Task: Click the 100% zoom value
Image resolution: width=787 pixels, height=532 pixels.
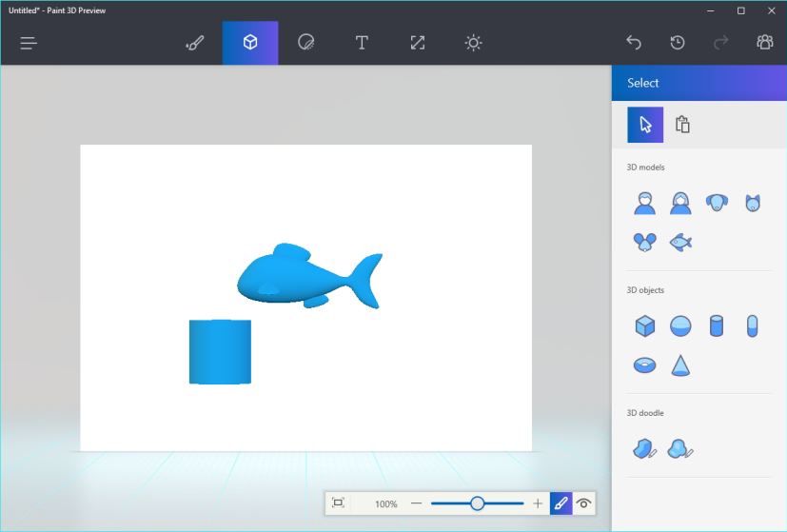Action: click(x=386, y=503)
